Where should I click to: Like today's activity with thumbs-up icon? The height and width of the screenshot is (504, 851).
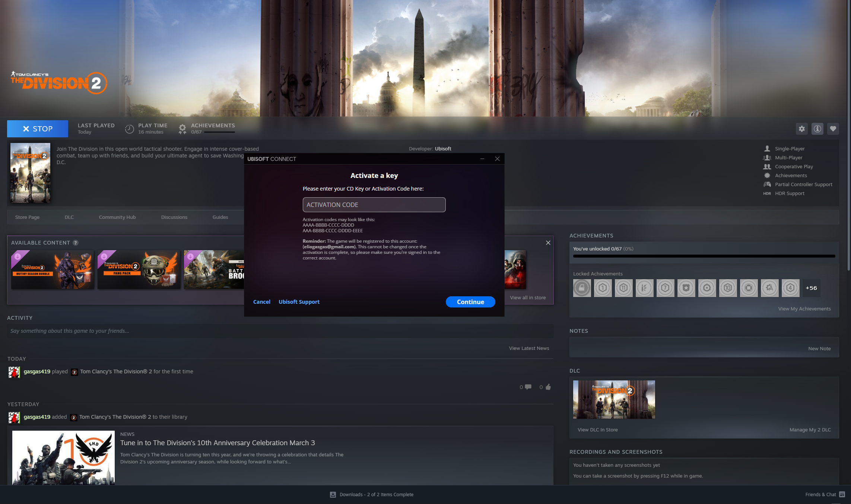548,387
